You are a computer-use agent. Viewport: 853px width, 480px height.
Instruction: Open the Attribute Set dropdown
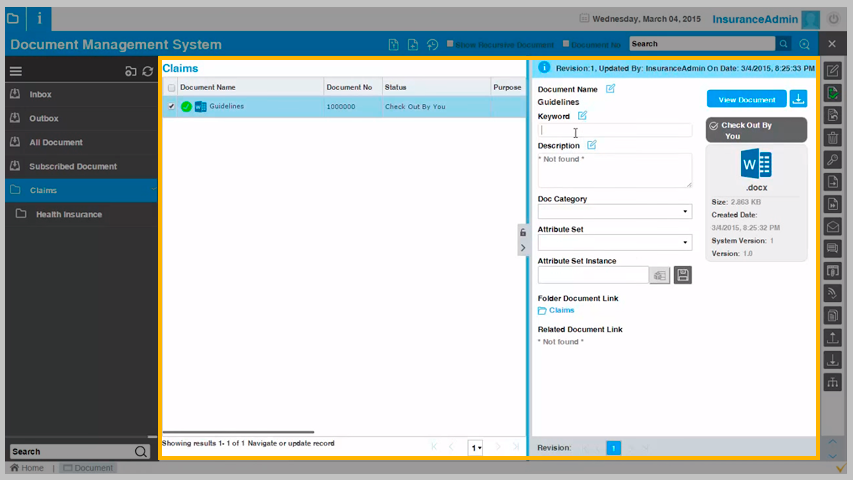[615, 242]
